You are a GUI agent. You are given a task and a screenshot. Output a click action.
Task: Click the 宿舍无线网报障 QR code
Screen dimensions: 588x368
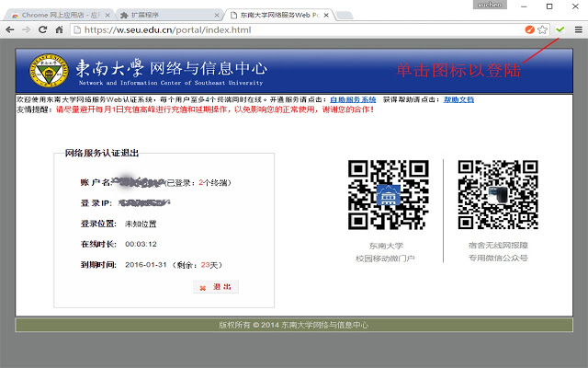pyautogui.click(x=498, y=194)
